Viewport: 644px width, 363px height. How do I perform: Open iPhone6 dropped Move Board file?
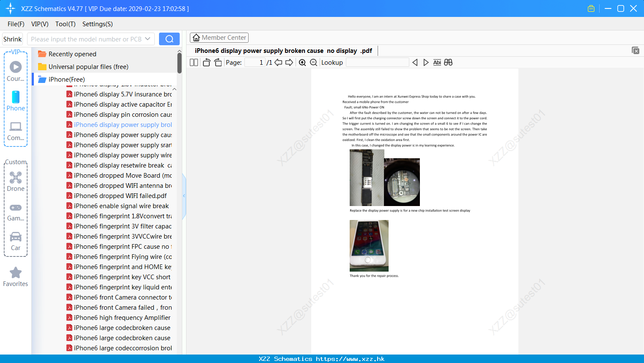coord(119,176)
